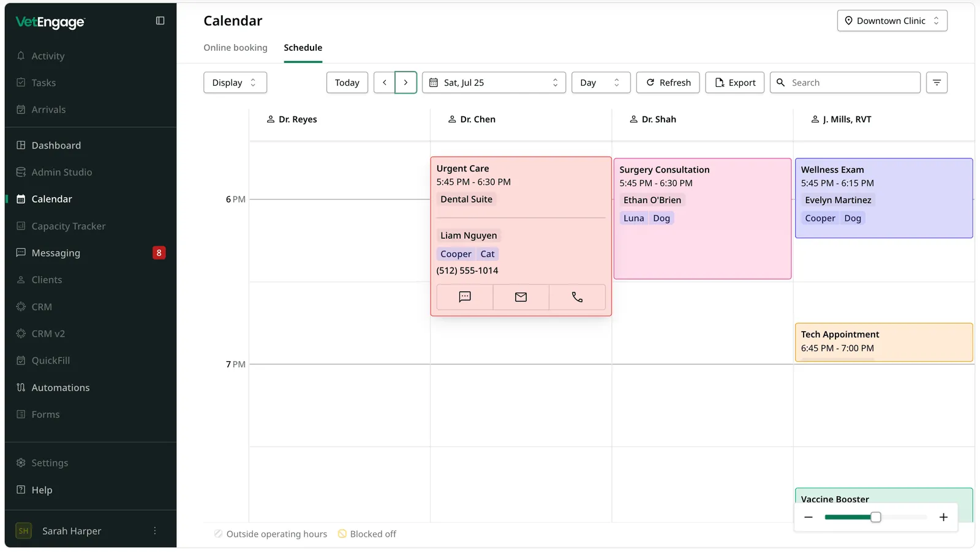Email Liam Nguyen via envelope icon
980x552 pixels.
click(x=521, y=297)
